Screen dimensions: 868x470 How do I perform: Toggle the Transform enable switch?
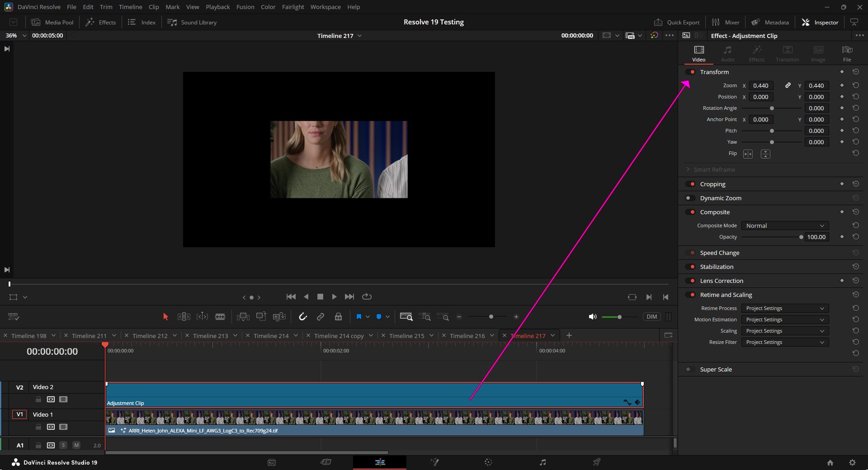tap(690, 72)
